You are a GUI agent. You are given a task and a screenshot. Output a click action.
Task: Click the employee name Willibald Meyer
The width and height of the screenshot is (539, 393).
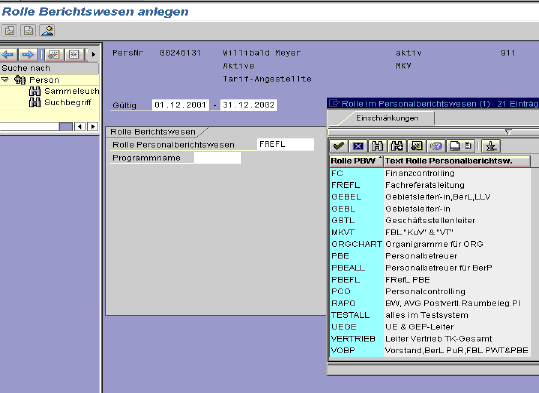point(262,53)
